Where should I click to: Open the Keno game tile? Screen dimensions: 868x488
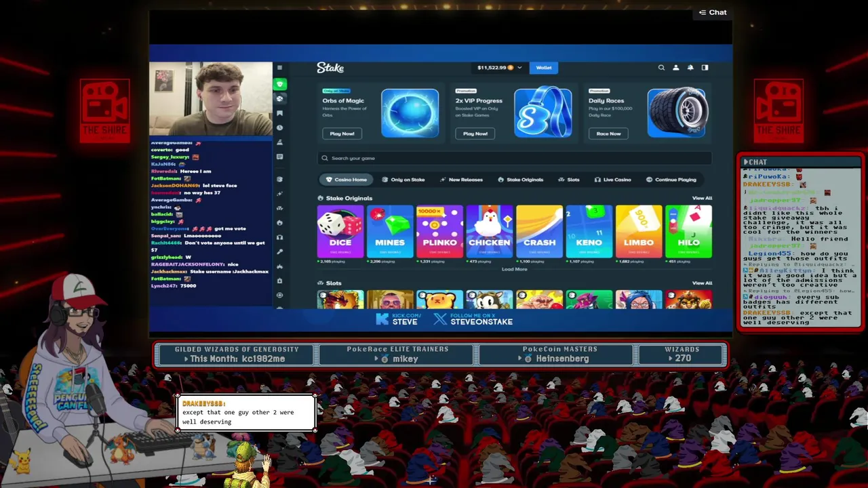(589, 232)
